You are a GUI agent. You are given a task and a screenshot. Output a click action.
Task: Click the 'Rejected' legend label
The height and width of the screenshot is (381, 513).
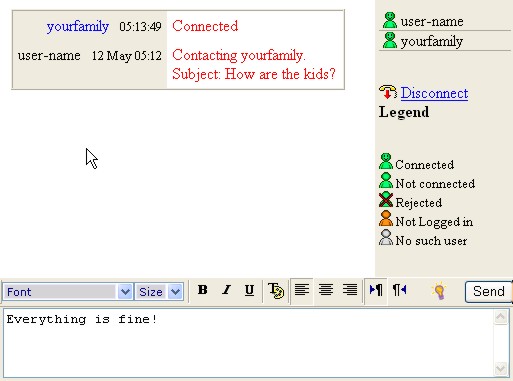coord(419,203)
